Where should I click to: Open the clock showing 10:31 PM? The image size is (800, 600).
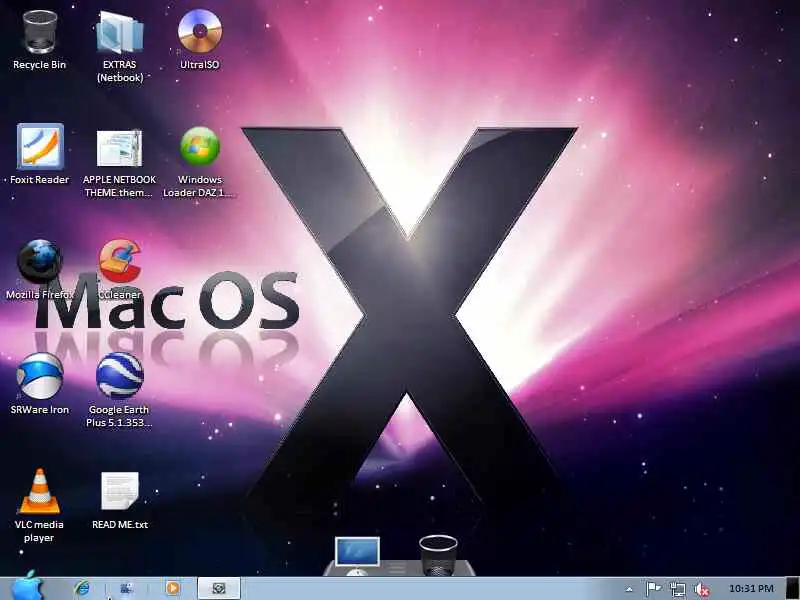pos(751,589)
